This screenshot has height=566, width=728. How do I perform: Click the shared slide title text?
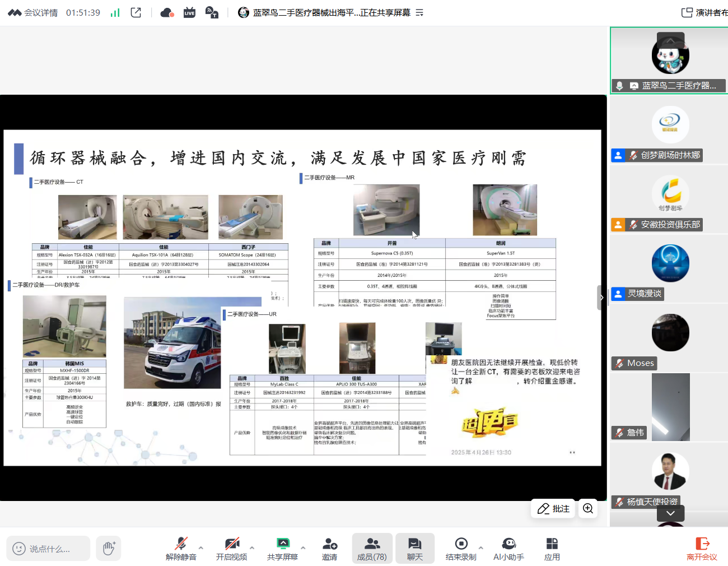278,158
